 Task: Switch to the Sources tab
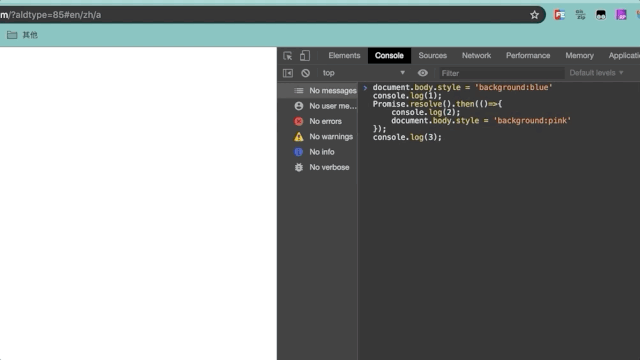432,56
